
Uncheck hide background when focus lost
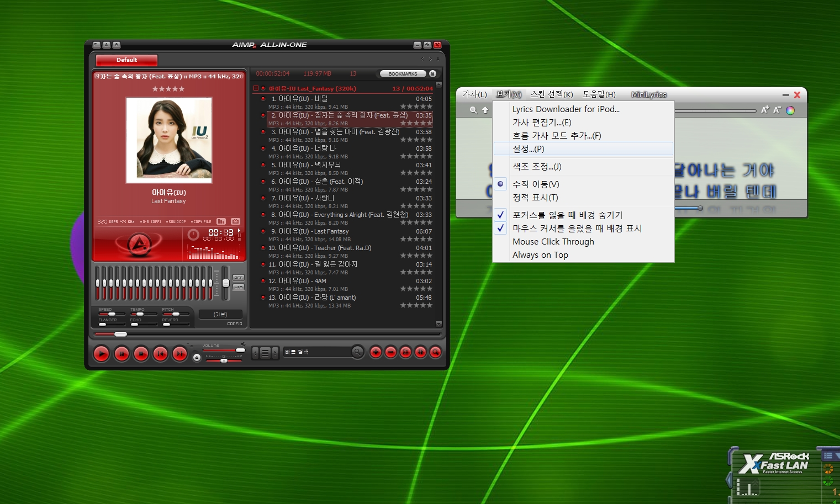583,215
